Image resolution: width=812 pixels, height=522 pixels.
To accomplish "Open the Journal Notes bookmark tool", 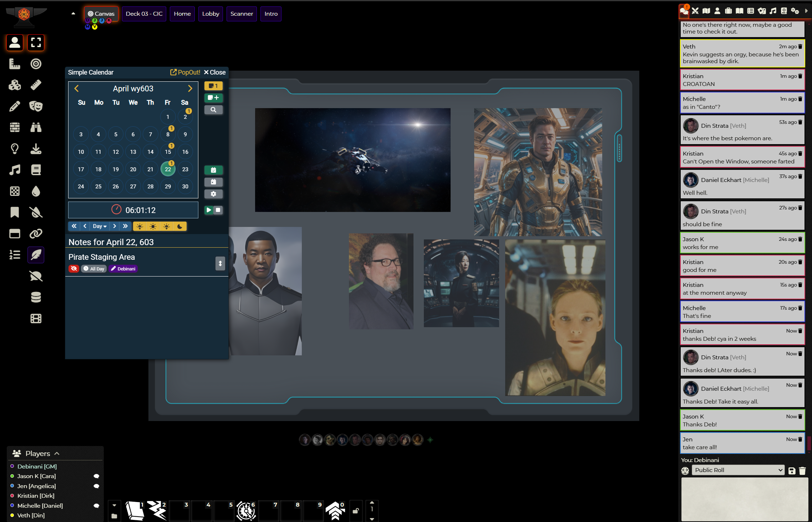I will pos(15,212).
